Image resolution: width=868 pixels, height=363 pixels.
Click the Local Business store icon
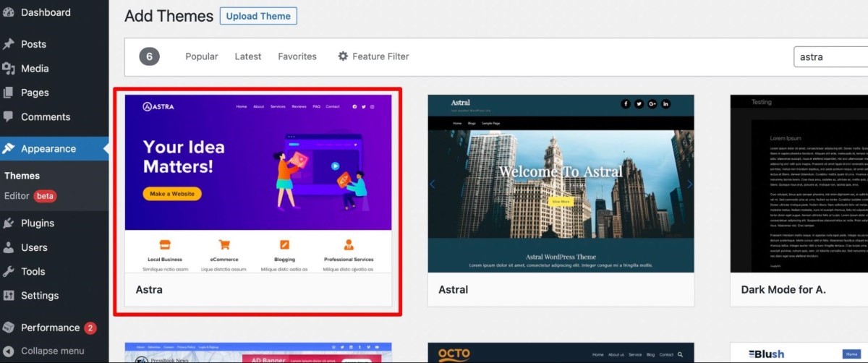click(164, 244)
